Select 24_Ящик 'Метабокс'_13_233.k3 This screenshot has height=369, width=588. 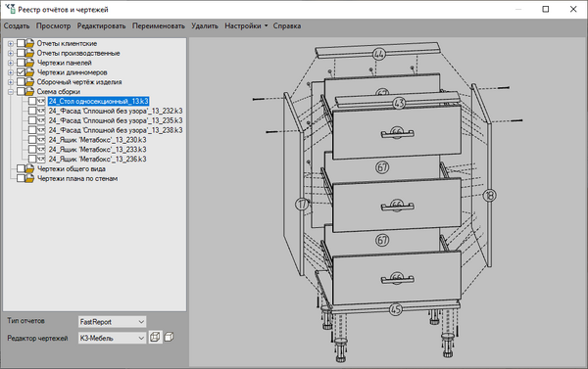97,150
